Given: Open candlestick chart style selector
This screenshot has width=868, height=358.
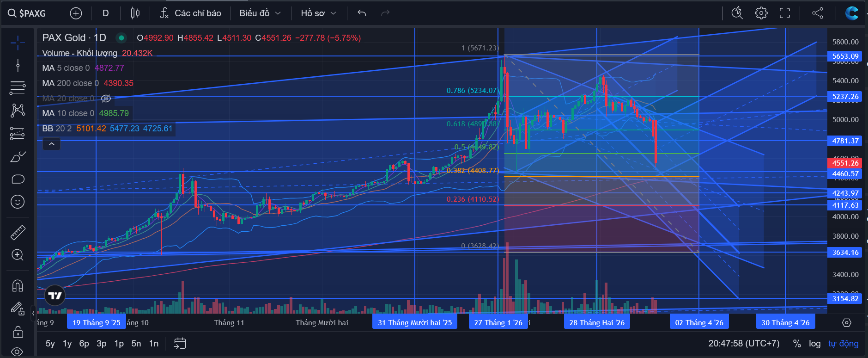Looking at the screenshot, I should pyautogui.click(x=135, y=13).
